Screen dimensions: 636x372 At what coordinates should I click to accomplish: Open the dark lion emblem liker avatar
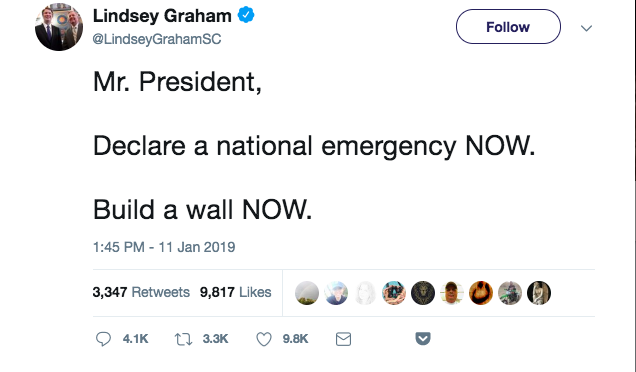point(423,293)
